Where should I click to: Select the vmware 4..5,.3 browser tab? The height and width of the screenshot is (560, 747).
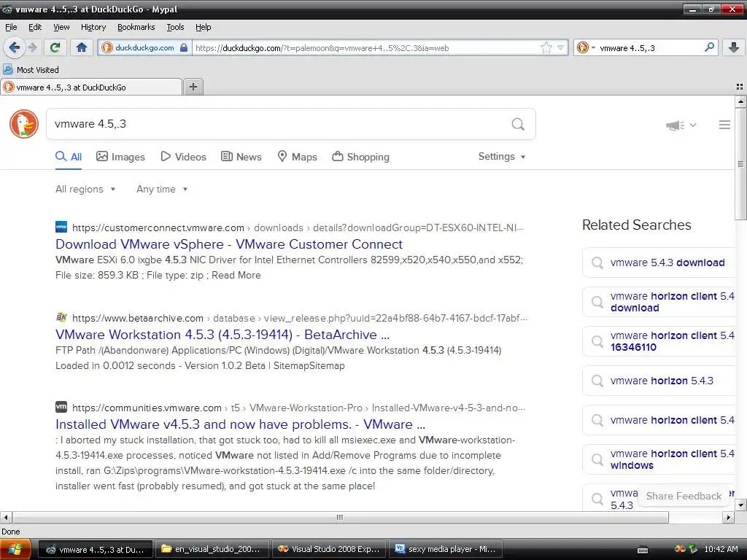pyautogui.click(x=91, y=87)
